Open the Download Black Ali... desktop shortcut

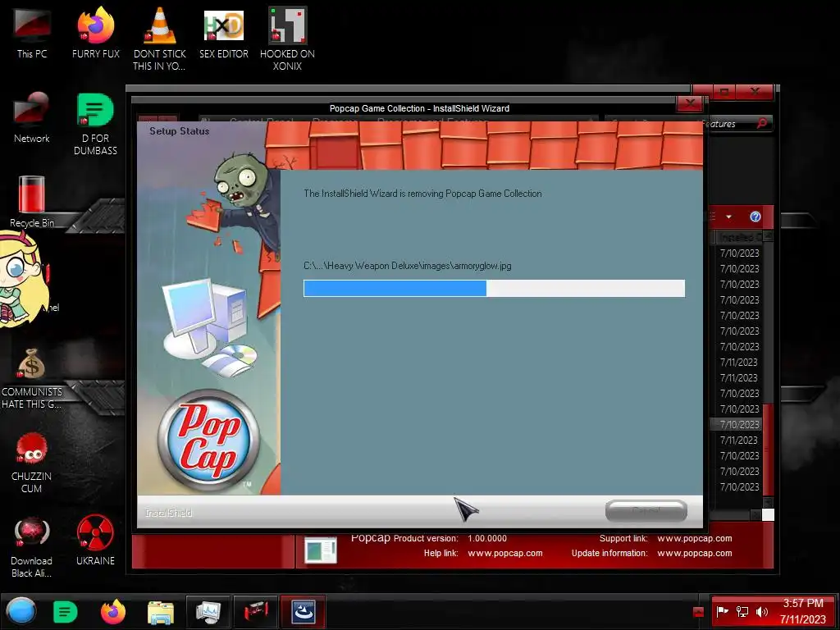[x=32, y=547]
